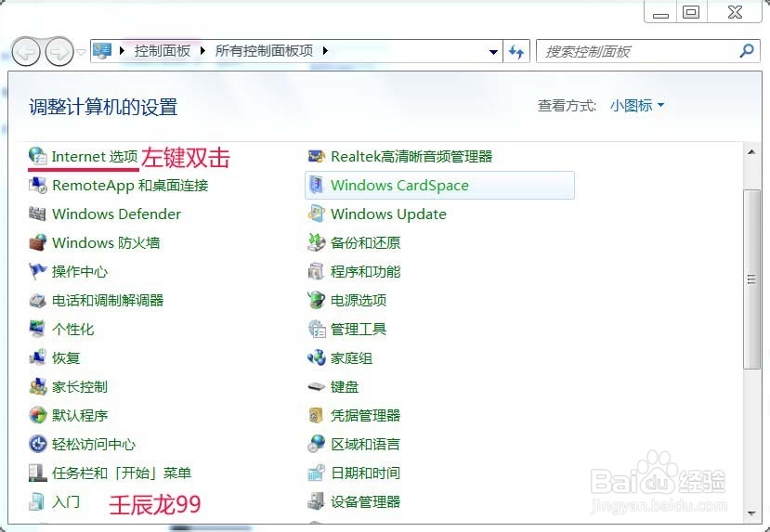770x532 pixels.
Task: Open Windows Update text link
Action: point(388,214)
